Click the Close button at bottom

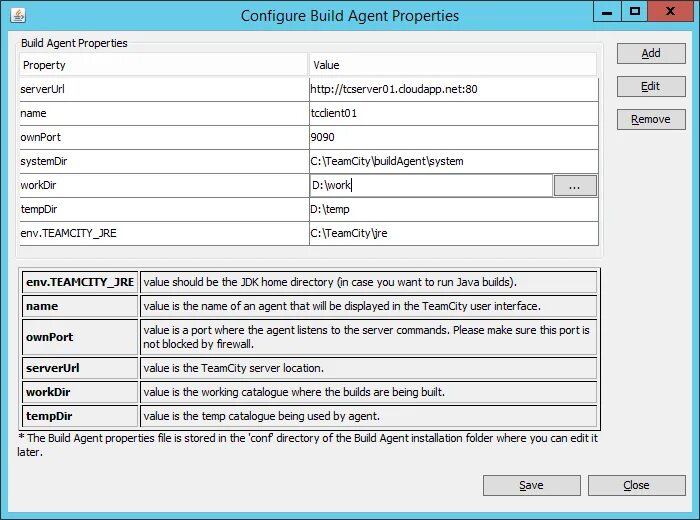click(637, 485)
